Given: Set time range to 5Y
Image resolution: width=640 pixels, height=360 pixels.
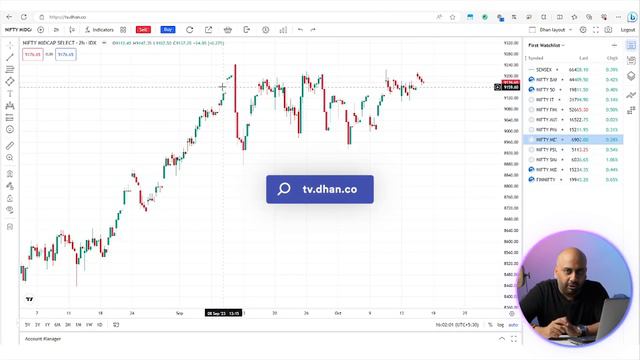Looking at the screenshot, I should (x=27, y=325).
